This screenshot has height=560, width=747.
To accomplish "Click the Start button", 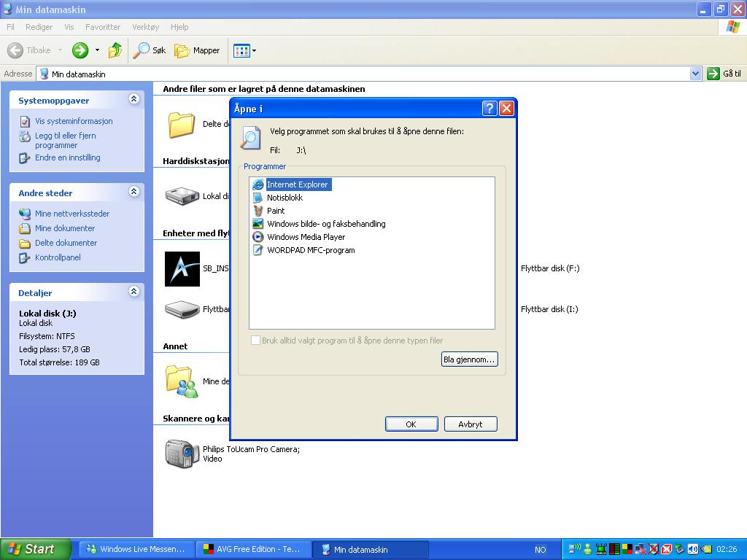I will tap(35, 549).
